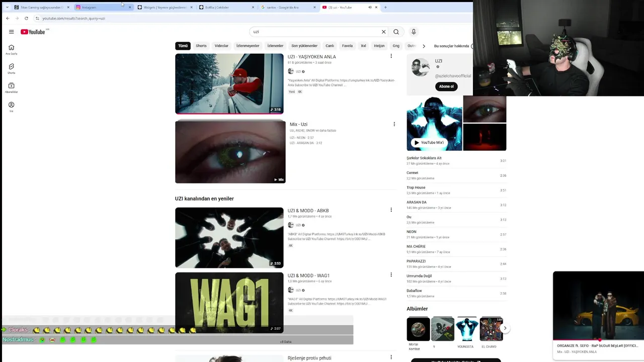The width and height of the screenshot is (644, 362).
Task: Play Şarkılar Sokaklara Ait track
Action: click(x=456, y=160)
